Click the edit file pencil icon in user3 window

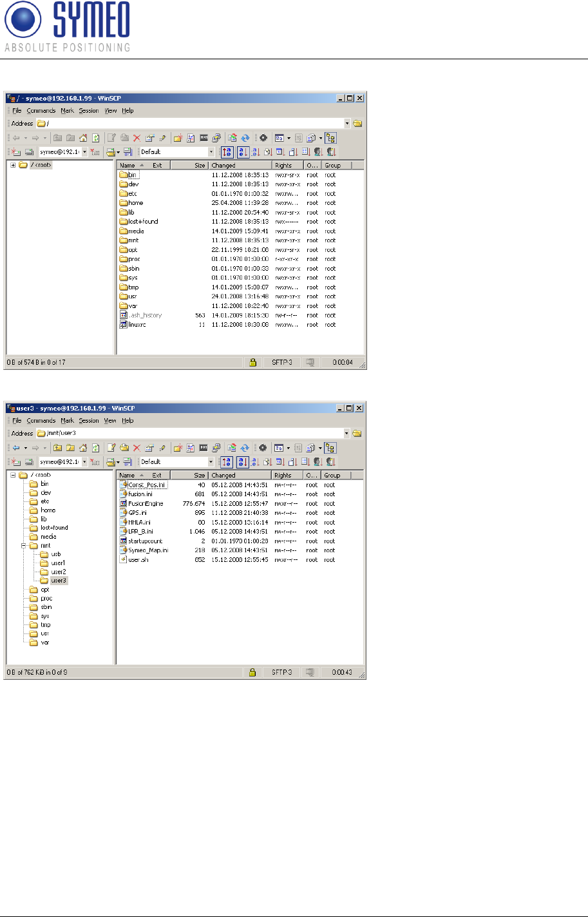(113, 448)
